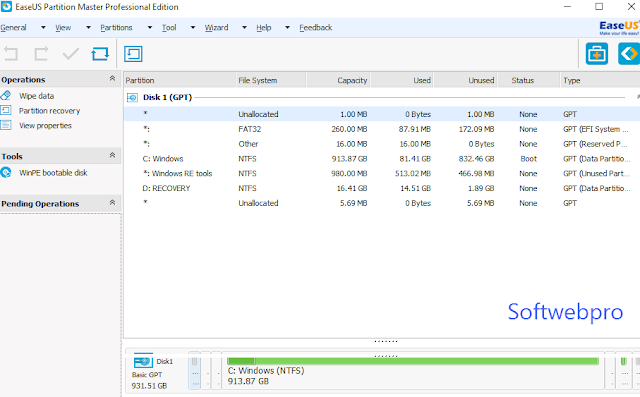Click the Undo arrow in toolbar
This screenshot has width=640, height=397.
tap(11, 53)
